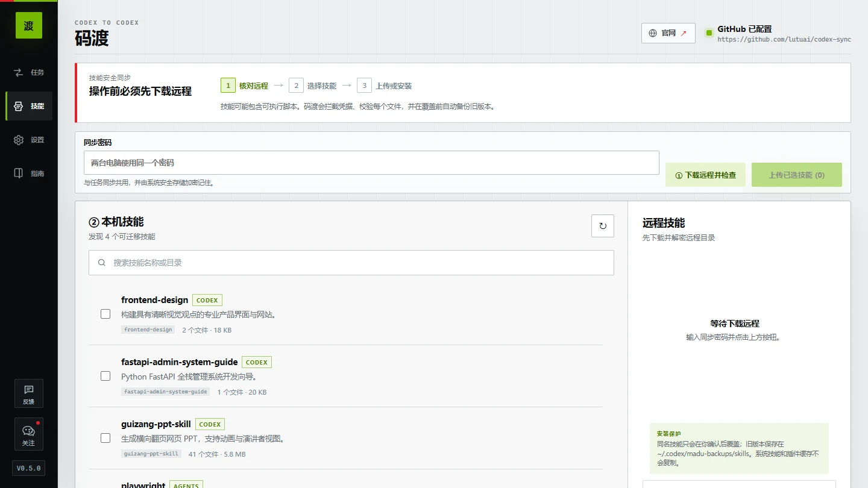This screenshot has height=488, width=868.
Task: Click the GitHub repository URL text
Action: [x=784, y=39]
